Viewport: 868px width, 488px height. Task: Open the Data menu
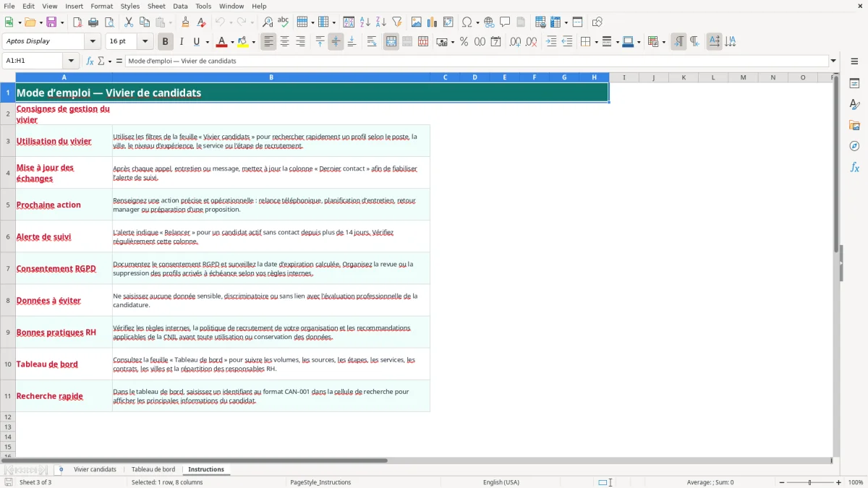pyautogui.click(x=180, y=6)
